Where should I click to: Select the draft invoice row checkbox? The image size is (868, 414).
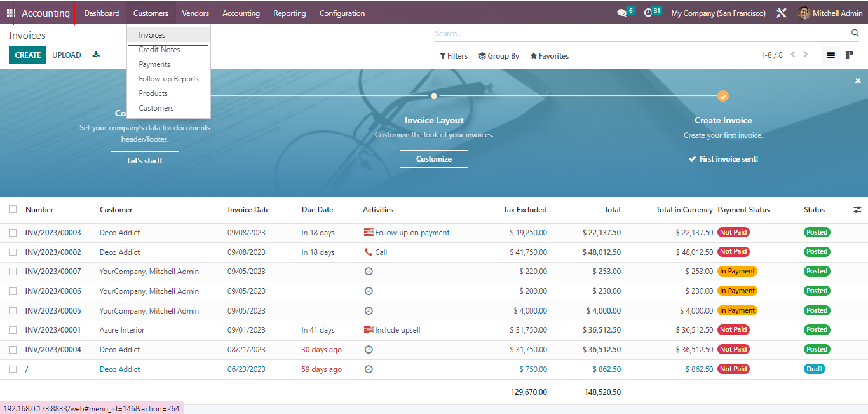tap(13, 369)
